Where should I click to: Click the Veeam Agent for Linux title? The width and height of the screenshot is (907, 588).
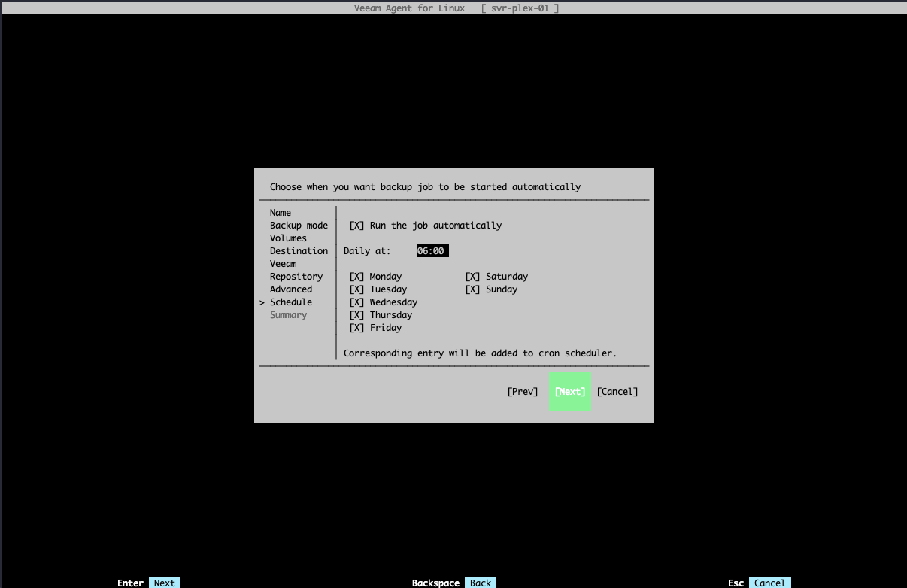click(x=409, y=8)
